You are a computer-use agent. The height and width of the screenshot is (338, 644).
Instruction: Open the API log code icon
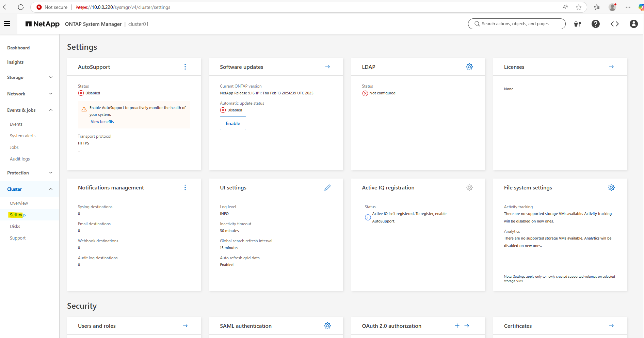pyautogui.click(x=614, y=24)
